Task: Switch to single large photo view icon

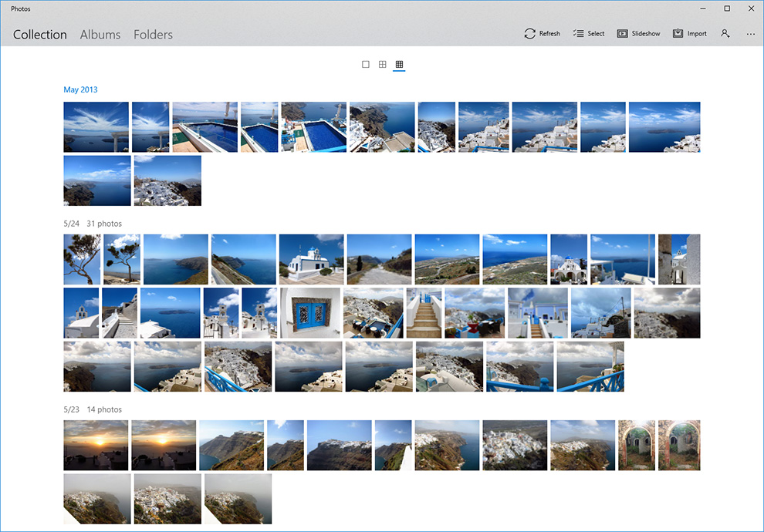Action: point(366,64)
